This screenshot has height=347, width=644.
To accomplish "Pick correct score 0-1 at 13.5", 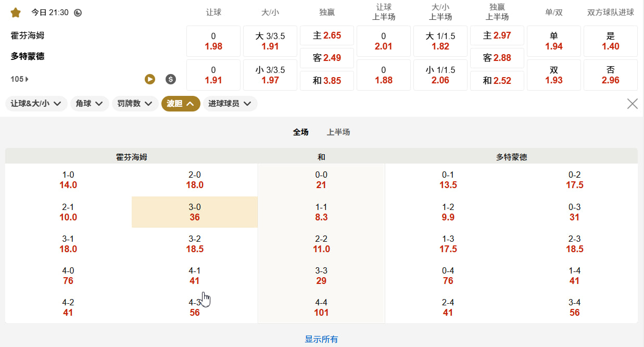I will 448,180.
